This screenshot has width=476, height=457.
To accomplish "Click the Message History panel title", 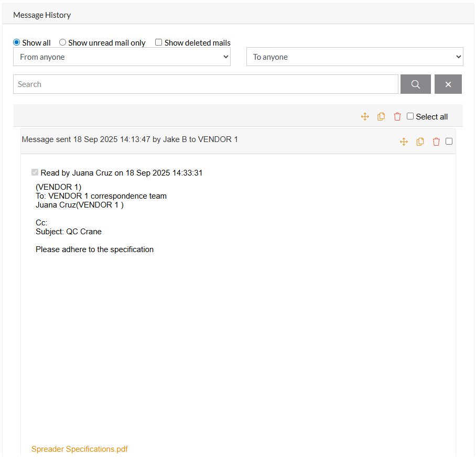I will coord(42,15).
